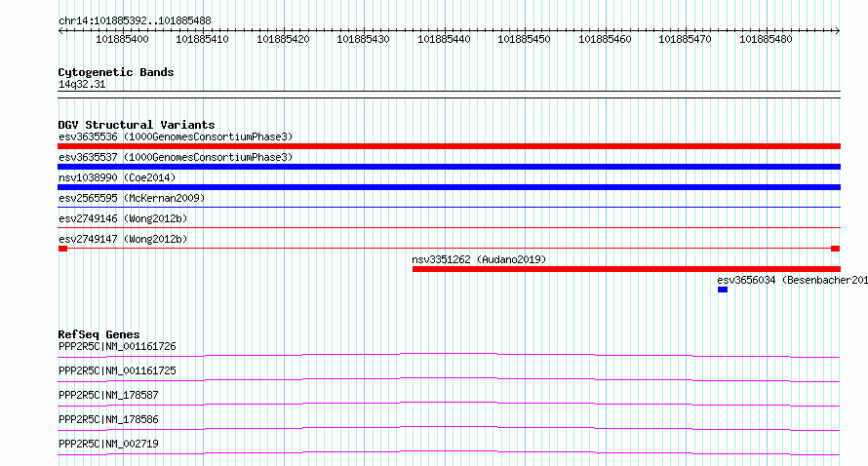Click ruler position 101885400

click(x=122, y=39)
